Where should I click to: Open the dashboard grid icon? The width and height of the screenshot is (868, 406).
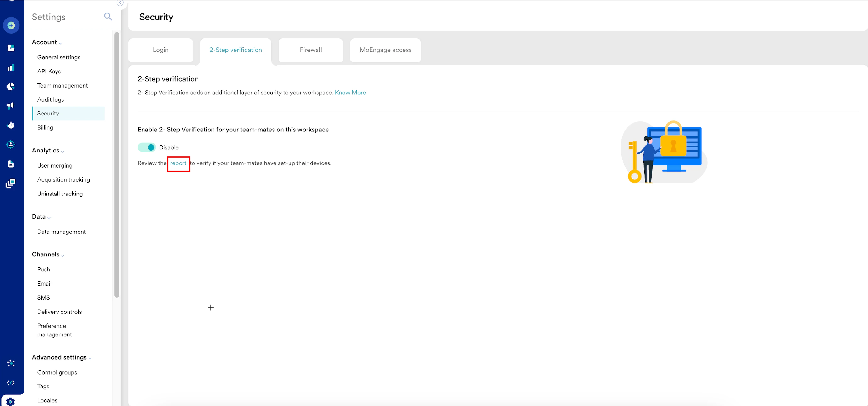pos(11,48)
